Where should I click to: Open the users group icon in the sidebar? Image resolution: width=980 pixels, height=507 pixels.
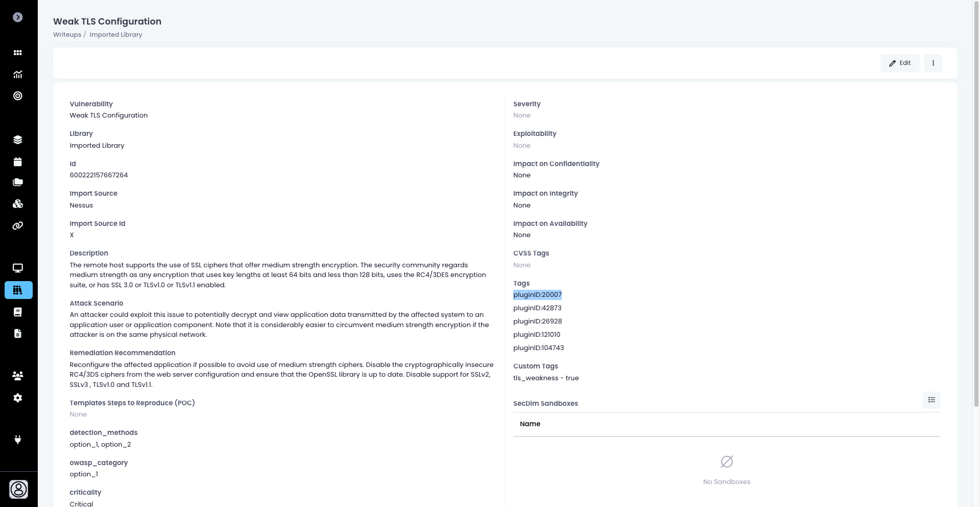click(18, 376)
